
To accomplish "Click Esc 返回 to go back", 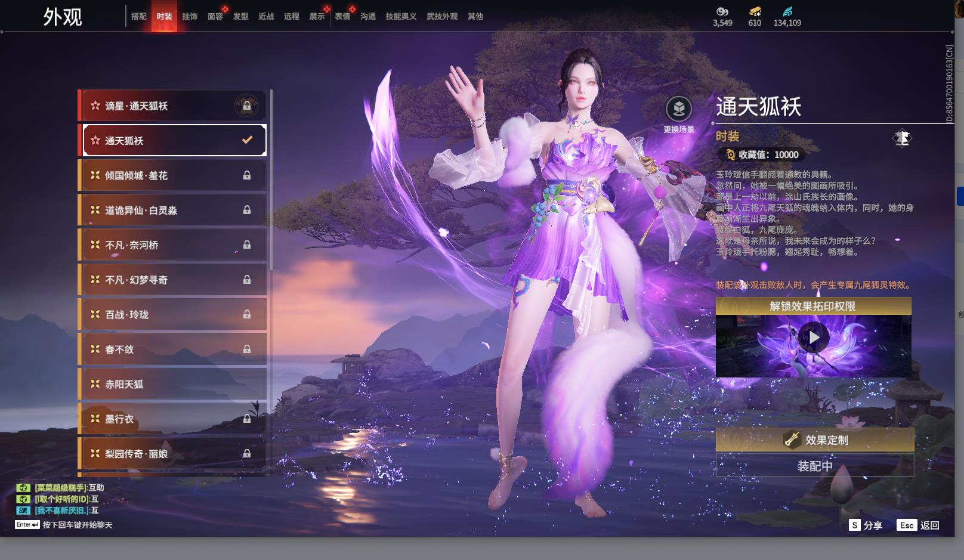I will tap(918, 525).
